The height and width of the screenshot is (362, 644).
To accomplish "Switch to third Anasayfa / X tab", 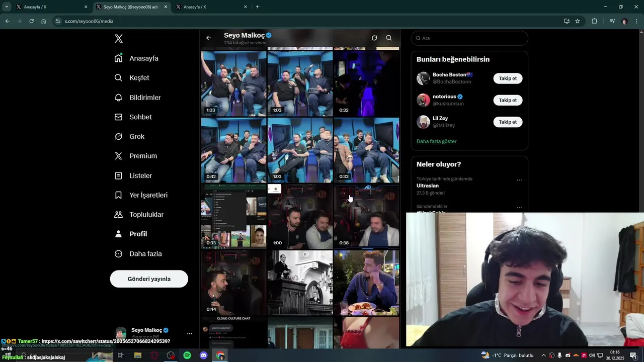I will [x=210, y=7].
